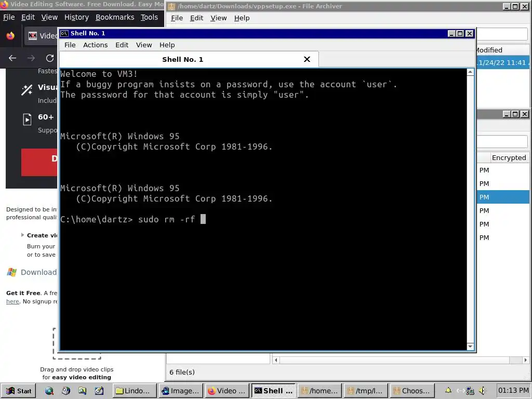Switch to the Choos... taskbar button
This screenshot has height=399, width=532.
tap(412, 391)
